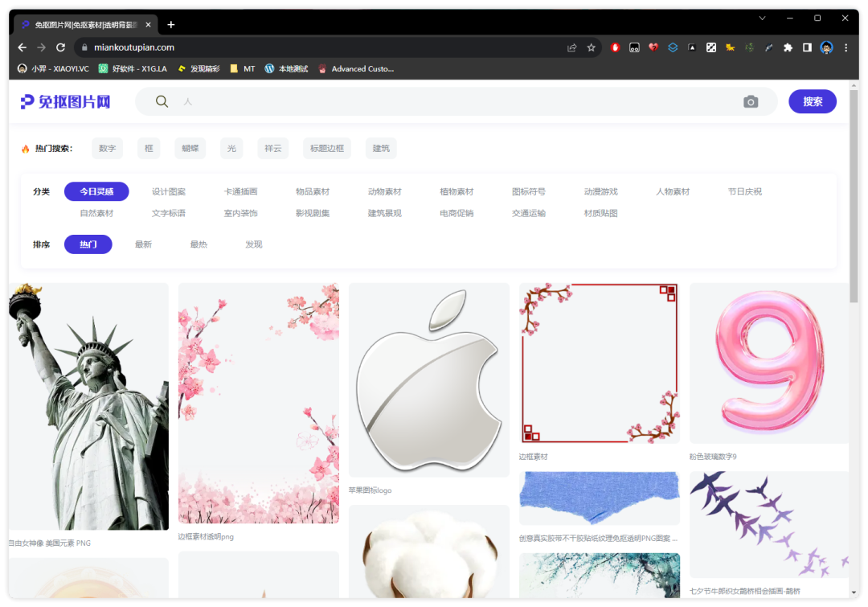Image resolution: width=868 pixels, height=607 pixels.
Task: Open the Chrome profile avatar
Action: click(826, 47)
